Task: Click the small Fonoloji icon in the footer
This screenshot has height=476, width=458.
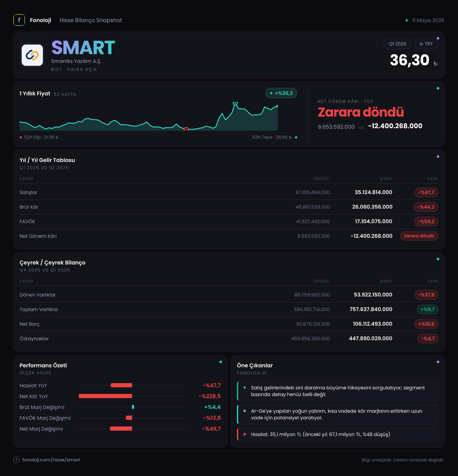Action: (16, 460)
